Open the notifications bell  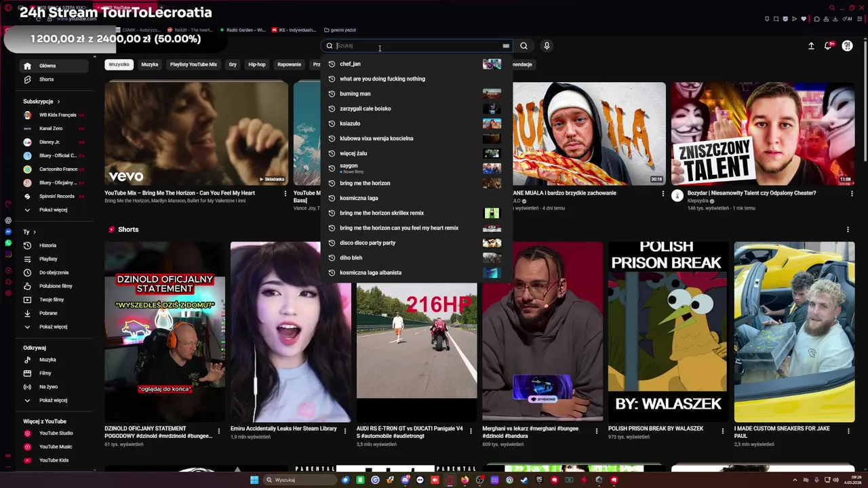click(829, 45)
